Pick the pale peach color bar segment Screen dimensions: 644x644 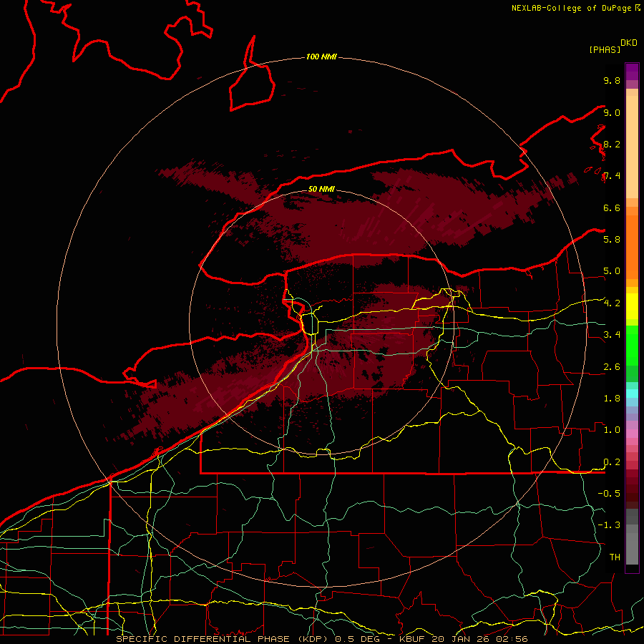click(x=632, y=148)
